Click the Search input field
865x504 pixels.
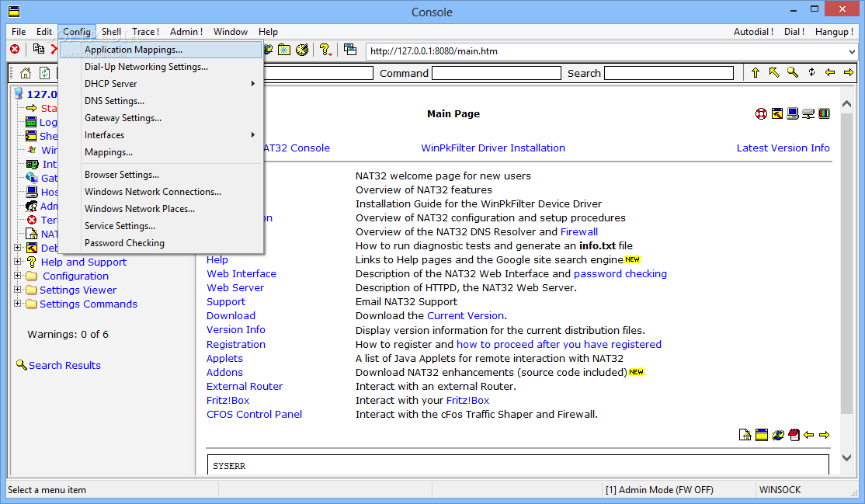(x=669, y=74)
